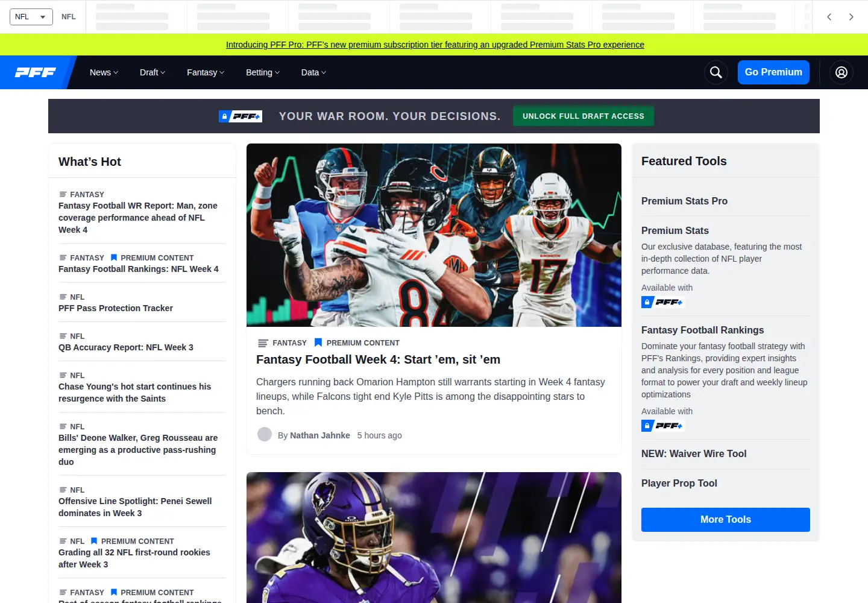Open the Deone Walker, Greg Rousseau story
The width and height of the screenshot is (868, 603).
(138, 450)
